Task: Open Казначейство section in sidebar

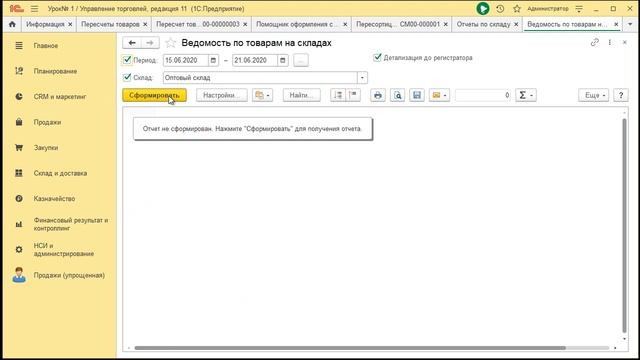Action: (x=54, y=199)
